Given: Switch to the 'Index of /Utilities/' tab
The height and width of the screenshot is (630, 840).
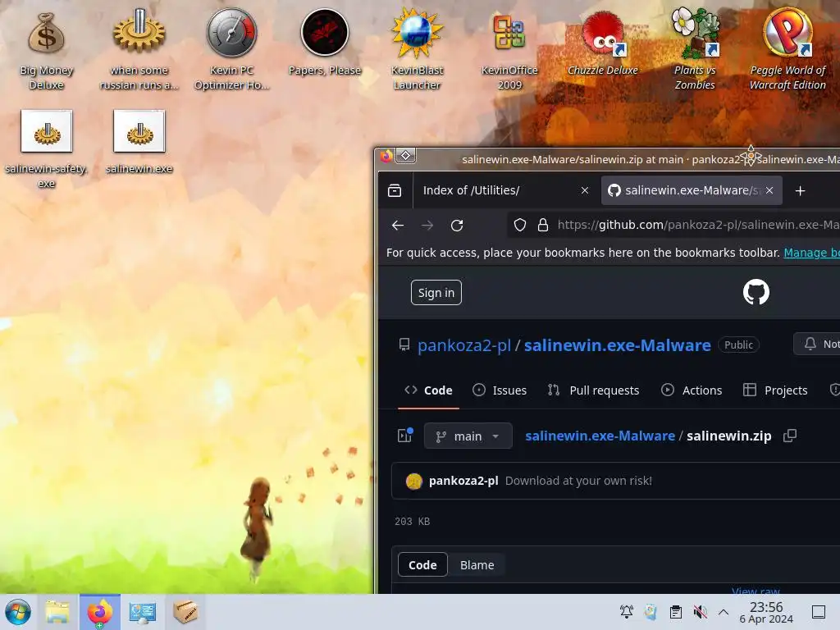Looking at the screenshot, I should click(505, 190).
